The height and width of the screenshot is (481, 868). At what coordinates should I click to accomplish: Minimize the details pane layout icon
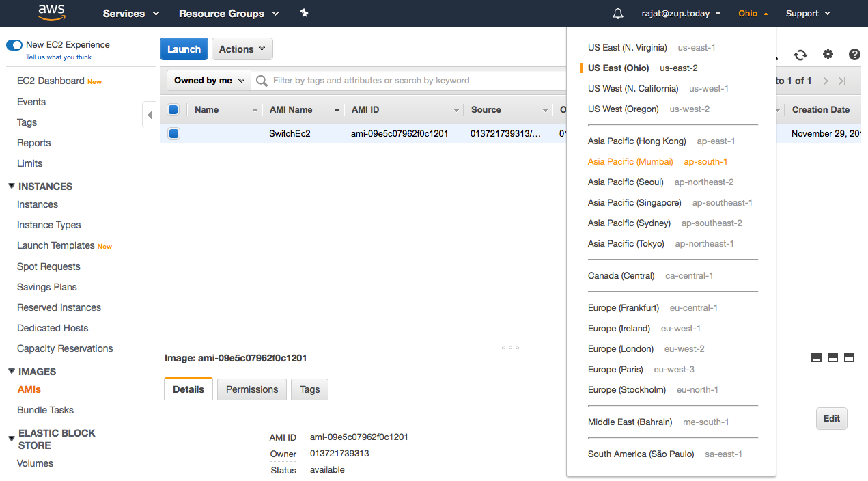pyautogui.click(x=816, y=357)
